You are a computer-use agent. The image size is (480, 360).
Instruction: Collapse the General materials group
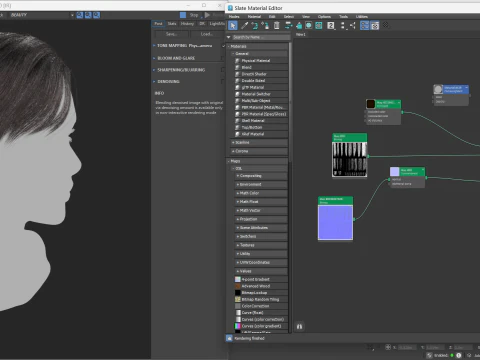[259, 54]
